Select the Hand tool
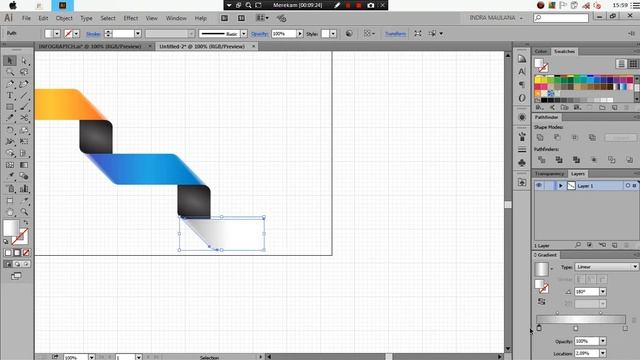Screen dimensions: 640x360 [10, 212]
